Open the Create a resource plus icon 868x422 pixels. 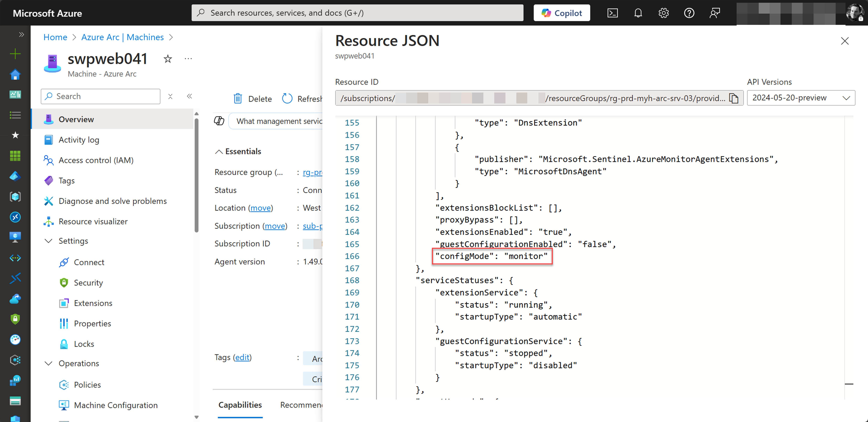[x=15, y=54]
